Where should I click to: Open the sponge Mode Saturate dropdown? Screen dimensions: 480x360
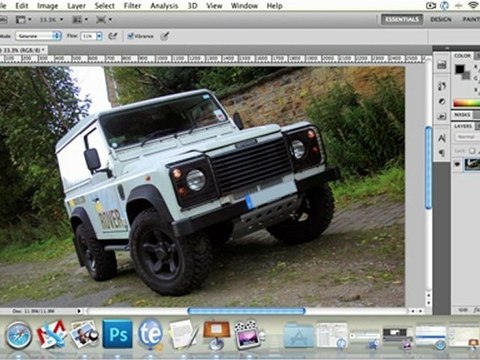pyautogui.click(x=39, y=36)
